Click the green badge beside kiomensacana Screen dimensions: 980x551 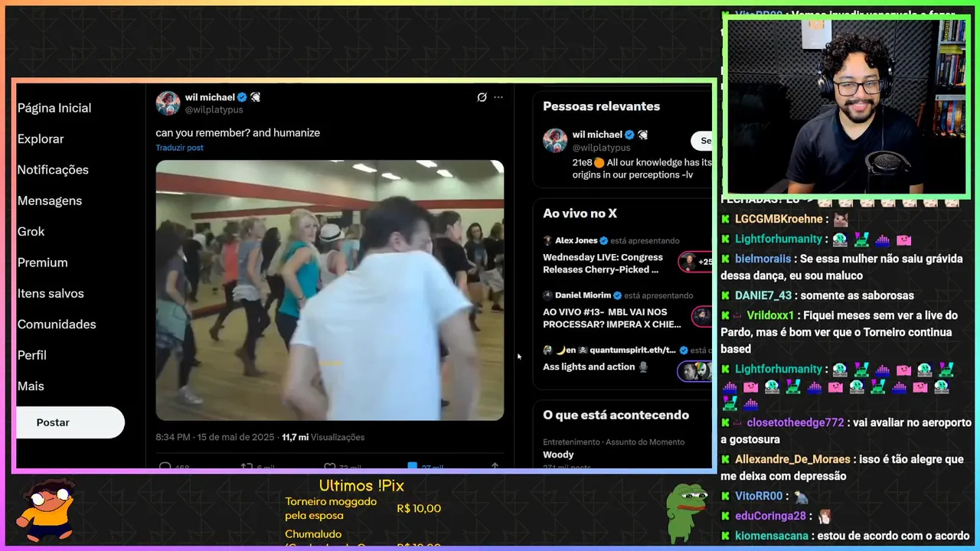click(726, 536)
